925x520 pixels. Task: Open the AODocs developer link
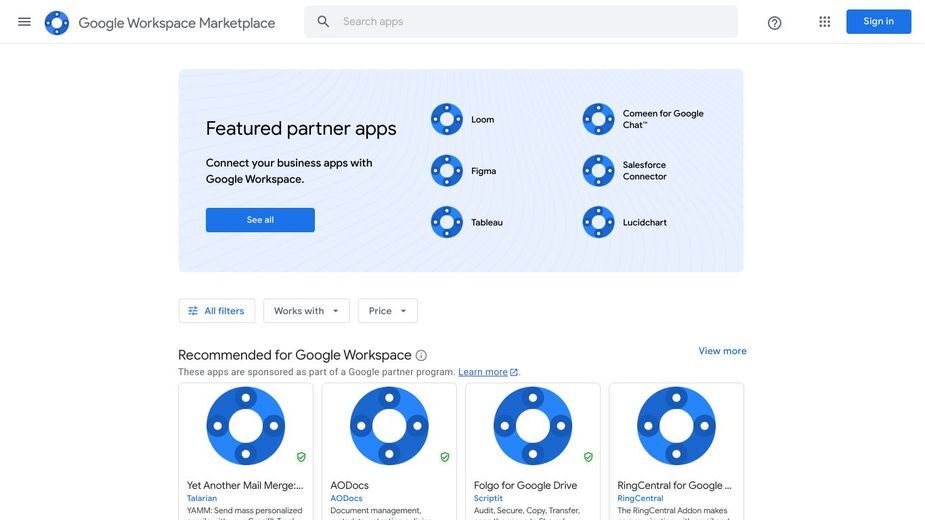[x=346, y=498]
